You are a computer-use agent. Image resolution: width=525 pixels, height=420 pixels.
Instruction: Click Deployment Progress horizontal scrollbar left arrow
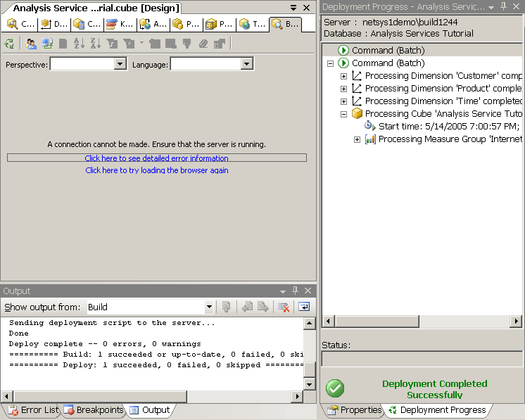[328, 322]
